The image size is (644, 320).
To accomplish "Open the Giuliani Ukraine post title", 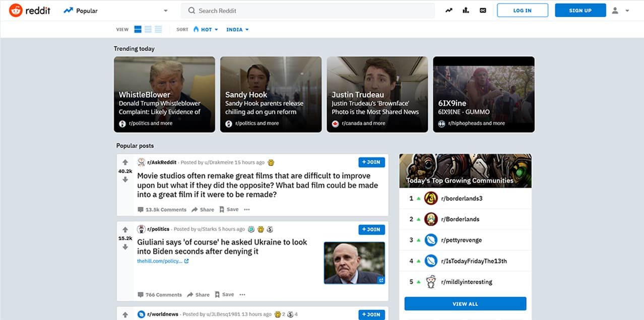I will 222,247.
